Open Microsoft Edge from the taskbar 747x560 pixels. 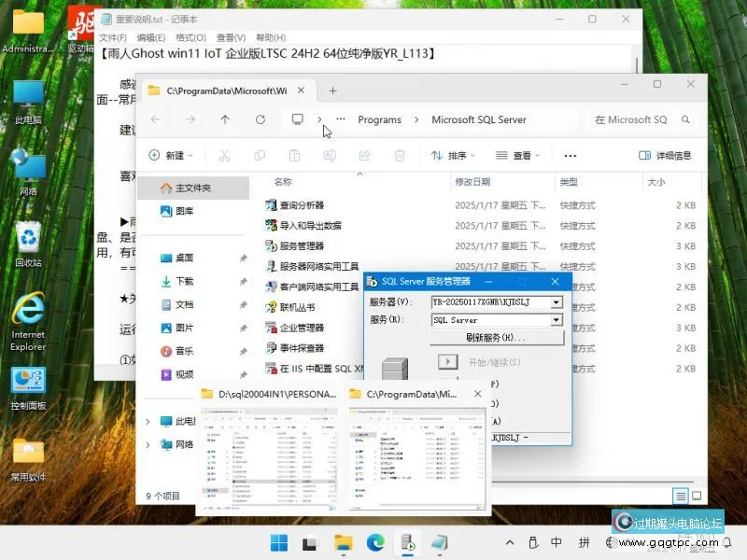(375, 542)
